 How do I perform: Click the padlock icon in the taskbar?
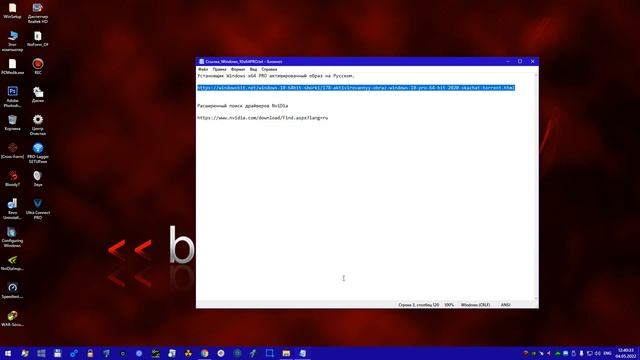[90, 353]
